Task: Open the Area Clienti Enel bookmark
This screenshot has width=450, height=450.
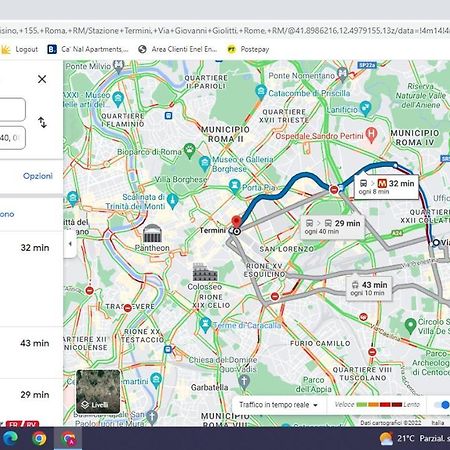Action: click(178, 49)
